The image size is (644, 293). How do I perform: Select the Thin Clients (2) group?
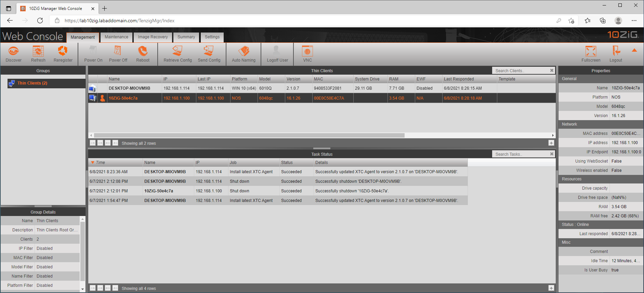pos(32,83)
